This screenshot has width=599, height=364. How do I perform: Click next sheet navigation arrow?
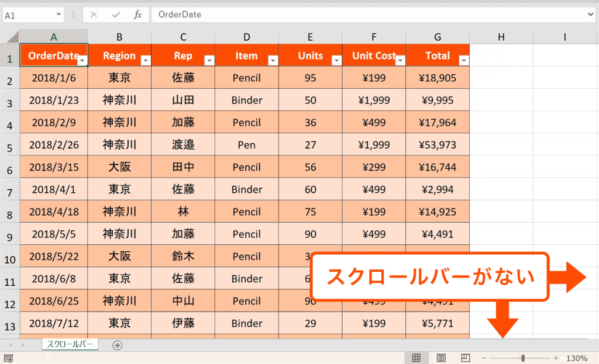point(23,345)
